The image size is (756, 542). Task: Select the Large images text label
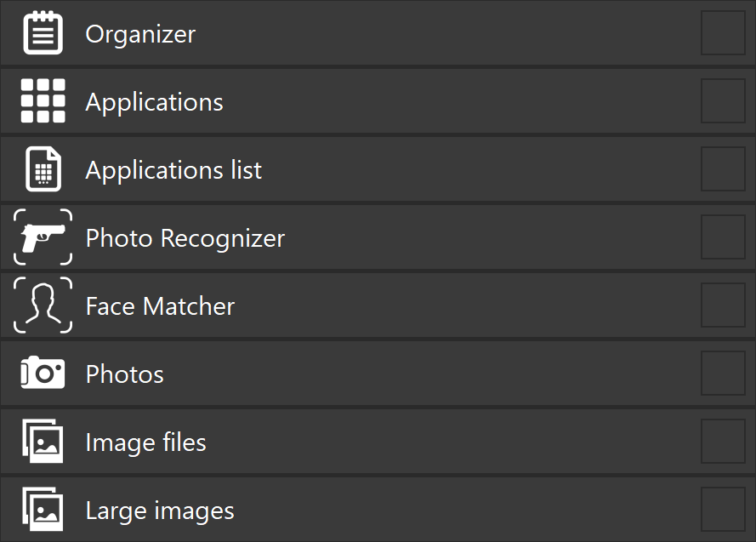pos(160,511)
